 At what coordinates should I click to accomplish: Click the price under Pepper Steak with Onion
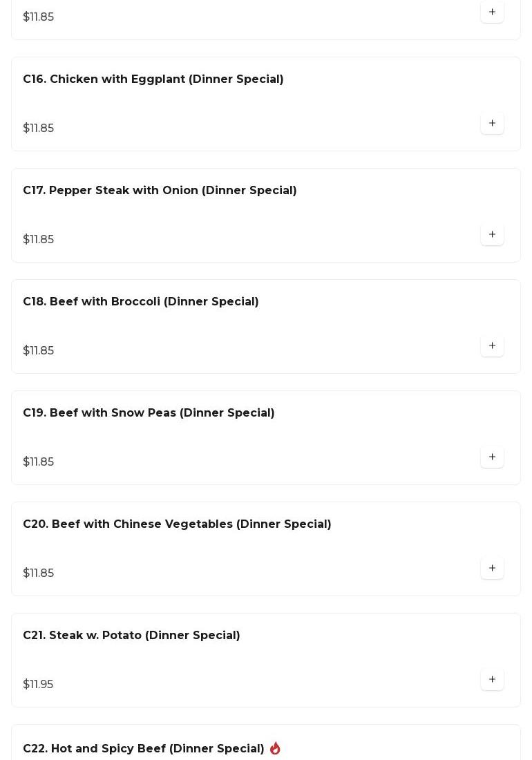(38, 240)
